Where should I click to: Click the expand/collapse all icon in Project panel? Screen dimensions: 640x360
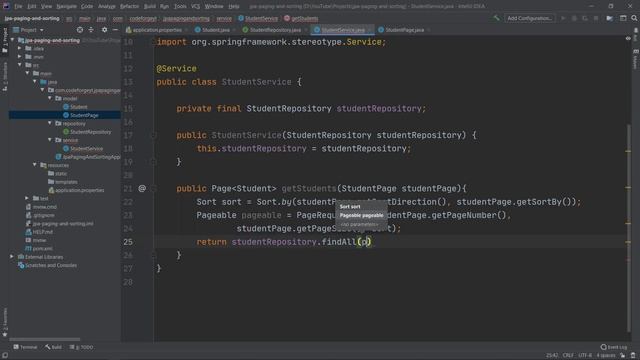coord(91,30)
